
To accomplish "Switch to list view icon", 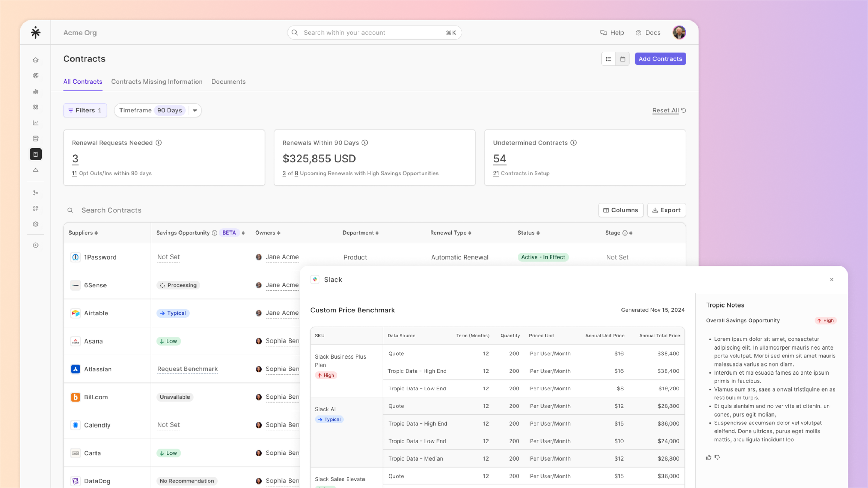I will coord(608,59).
